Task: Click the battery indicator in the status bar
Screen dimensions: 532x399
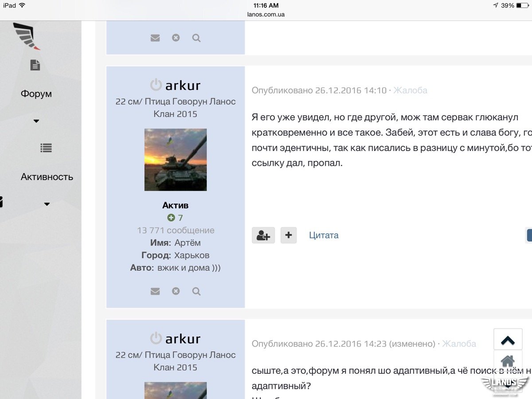Action: 522,5
